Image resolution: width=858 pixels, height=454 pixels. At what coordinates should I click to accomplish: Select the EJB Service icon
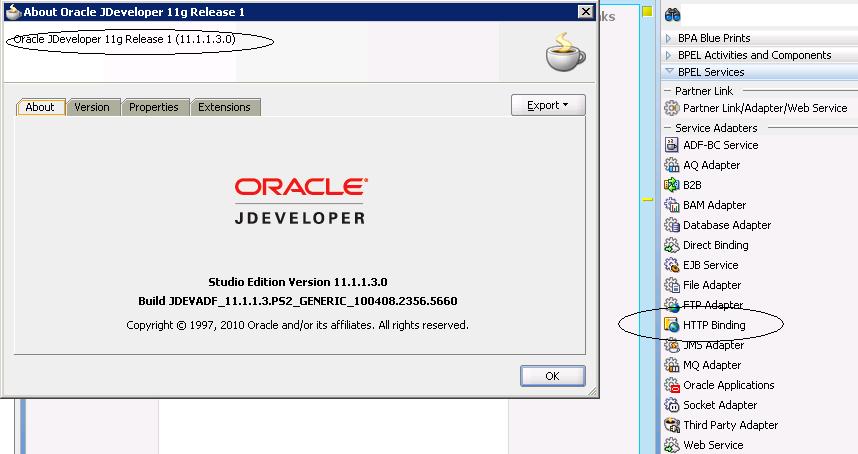[671, 265]
